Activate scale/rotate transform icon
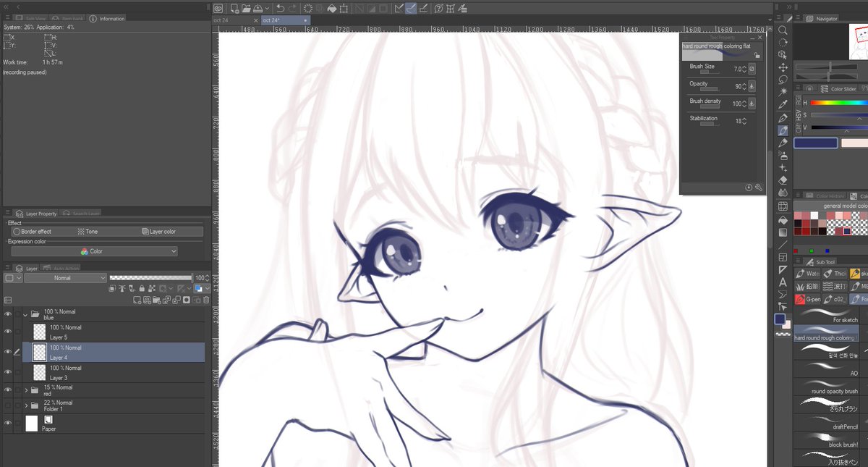Viewport: 868px width, 467px height. [344, 9]
